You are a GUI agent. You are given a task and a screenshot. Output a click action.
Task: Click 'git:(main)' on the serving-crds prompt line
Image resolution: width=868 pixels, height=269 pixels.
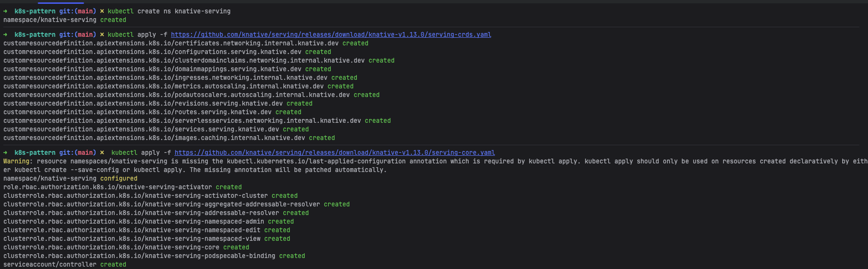78,34
